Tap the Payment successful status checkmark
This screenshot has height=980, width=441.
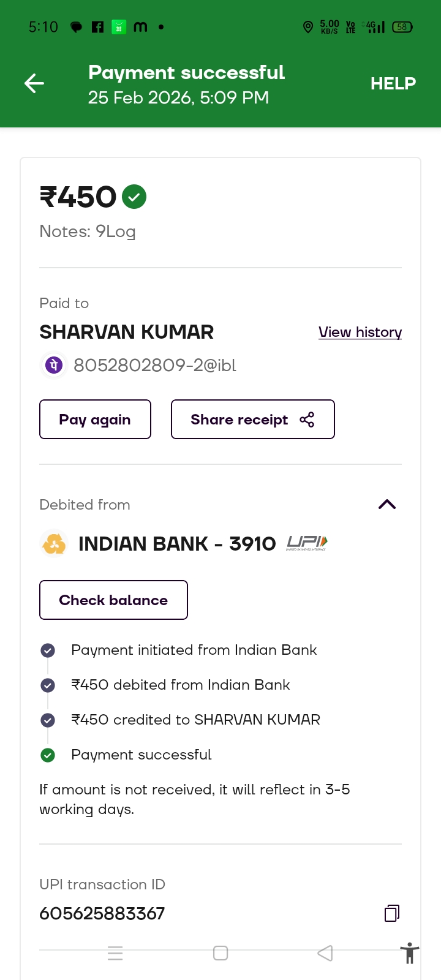(x=48, y=755)
